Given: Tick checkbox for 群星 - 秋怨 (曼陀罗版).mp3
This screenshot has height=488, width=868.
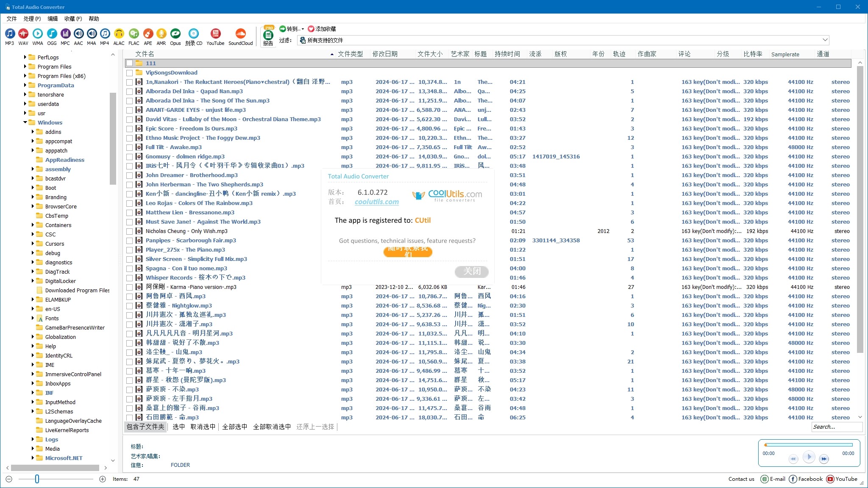Looking at the screenshot, I should tap(129, 380).
